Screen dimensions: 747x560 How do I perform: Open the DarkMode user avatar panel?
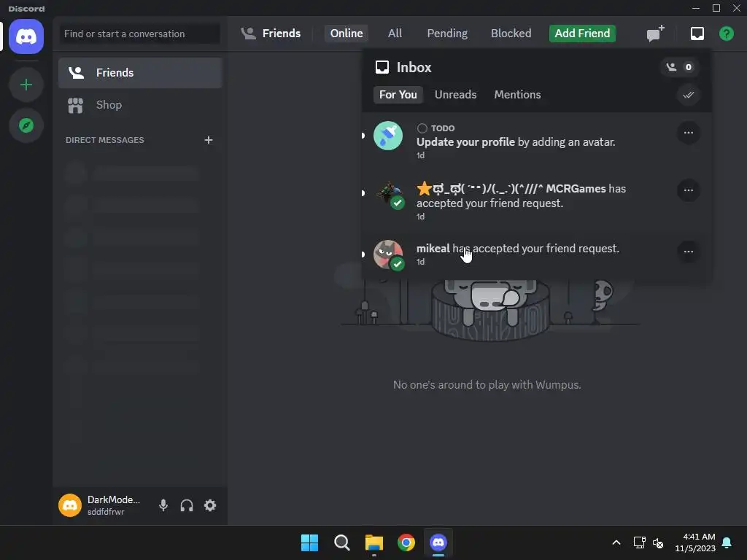click(69, 505)
